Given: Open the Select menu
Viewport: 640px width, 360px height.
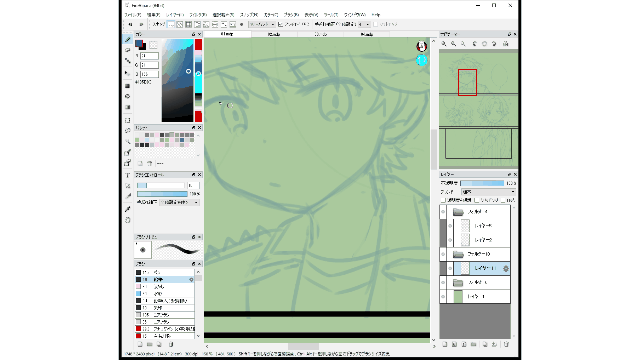Looking at the screenshot, I should coord(223,15).
